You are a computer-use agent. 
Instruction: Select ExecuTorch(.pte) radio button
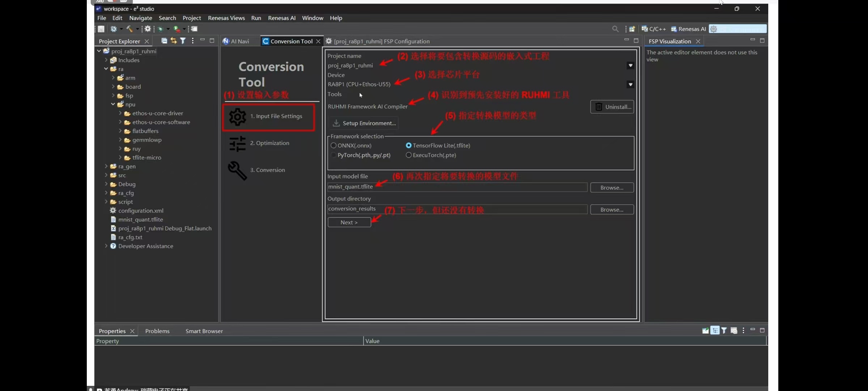click(x=409, y=155)
